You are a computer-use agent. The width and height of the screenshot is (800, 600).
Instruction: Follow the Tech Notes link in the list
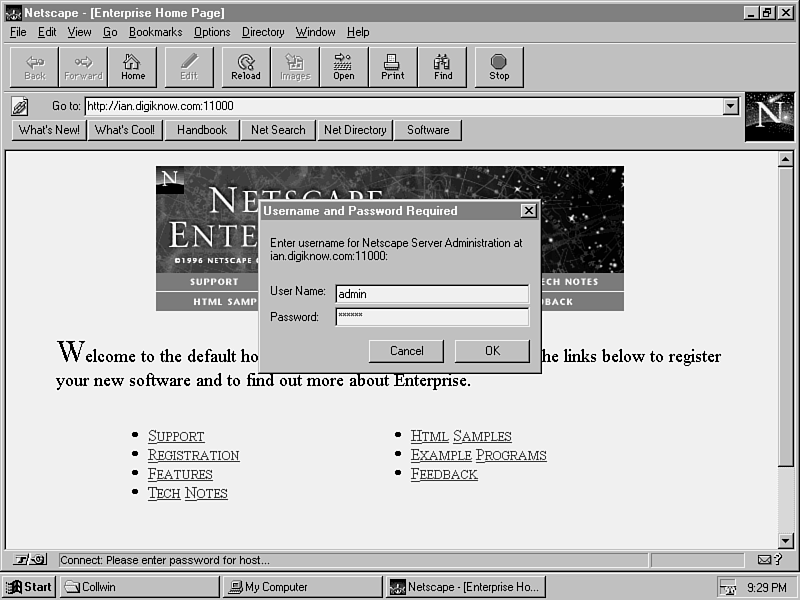[188, 493]
